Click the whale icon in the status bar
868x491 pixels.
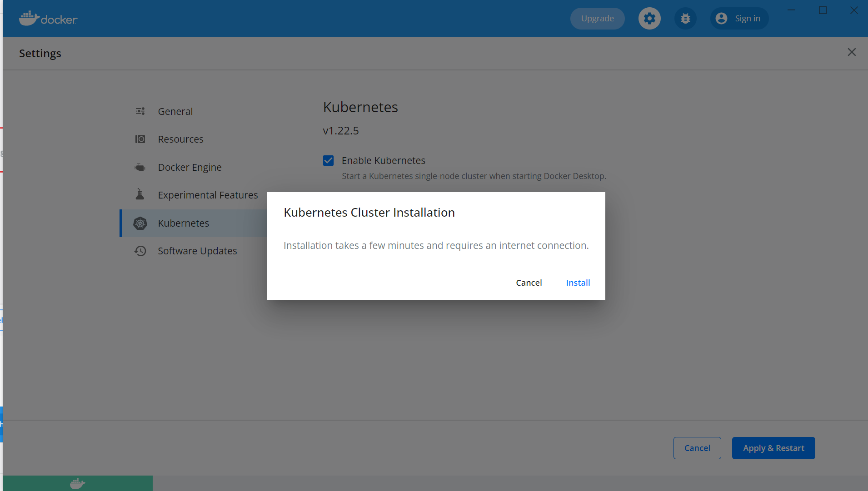(x=77, y=483)
